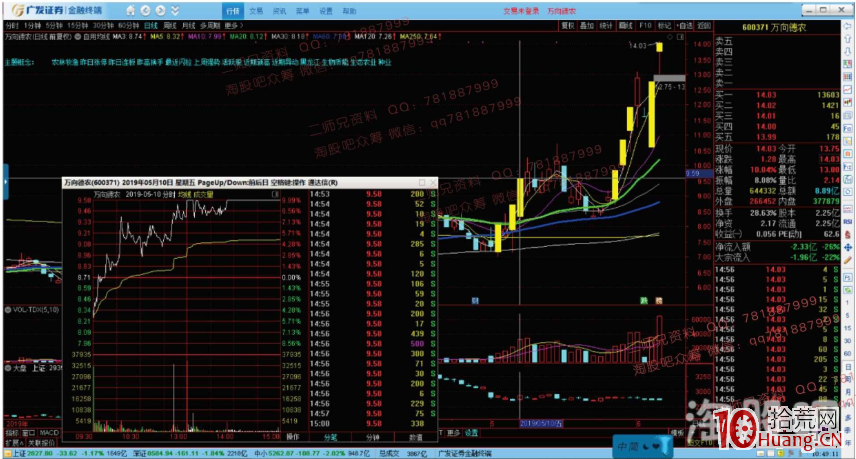The image size is (856, 459).
Task: Switch chart to 60分钟 period
Action: pos(129,26)
